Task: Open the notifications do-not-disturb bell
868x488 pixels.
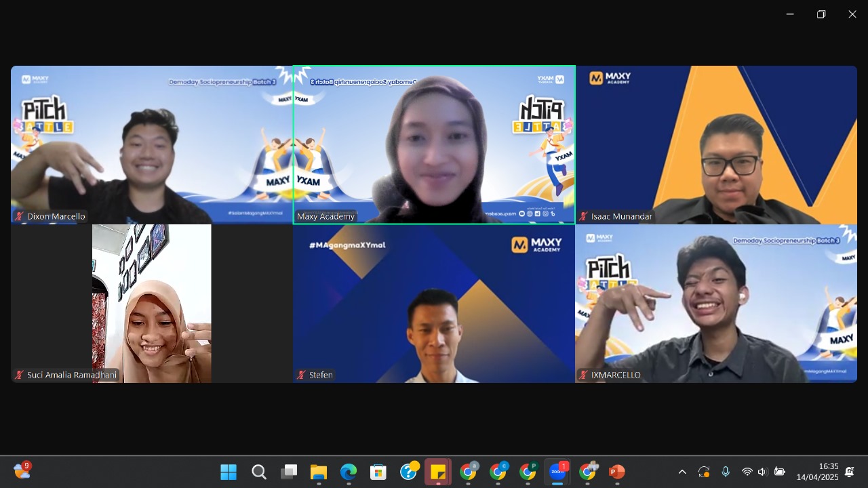Action: tap(849, 472)
